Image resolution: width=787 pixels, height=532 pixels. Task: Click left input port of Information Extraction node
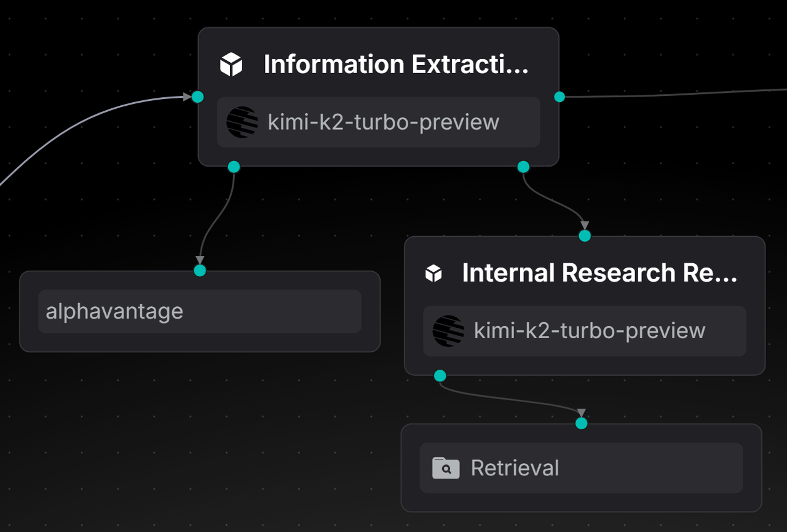tap(197, 97)
